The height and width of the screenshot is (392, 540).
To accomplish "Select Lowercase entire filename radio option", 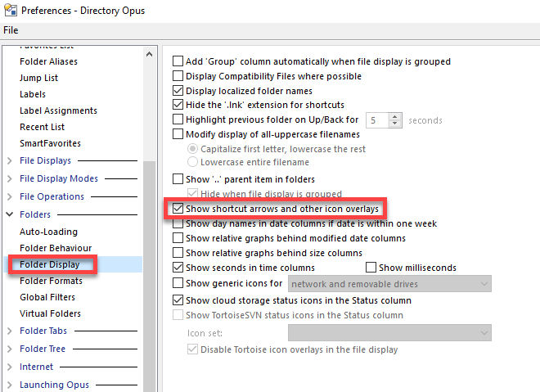I will [192, 162].
